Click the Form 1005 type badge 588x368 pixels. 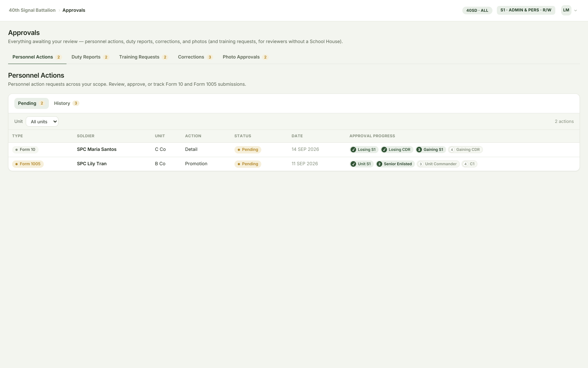click(28, 164)
